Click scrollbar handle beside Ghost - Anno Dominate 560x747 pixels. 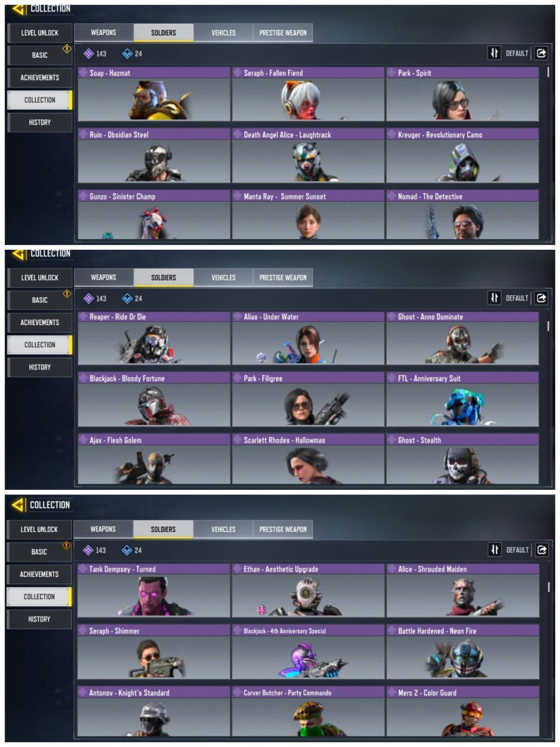548,326
